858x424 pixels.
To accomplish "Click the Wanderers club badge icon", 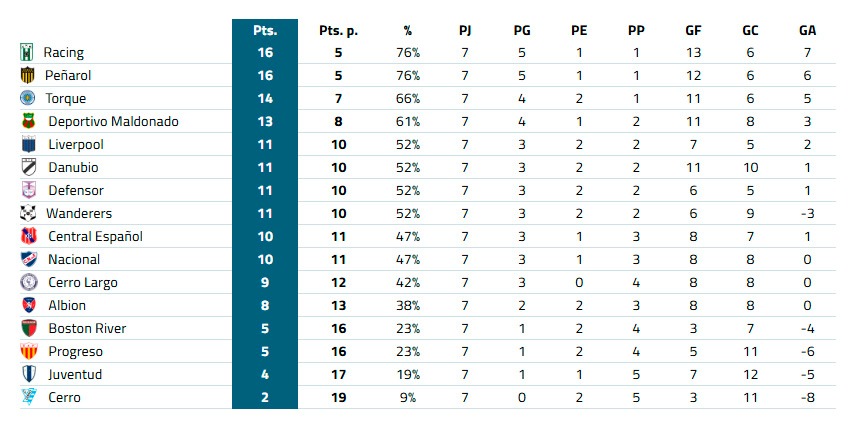I will point(27,213).
